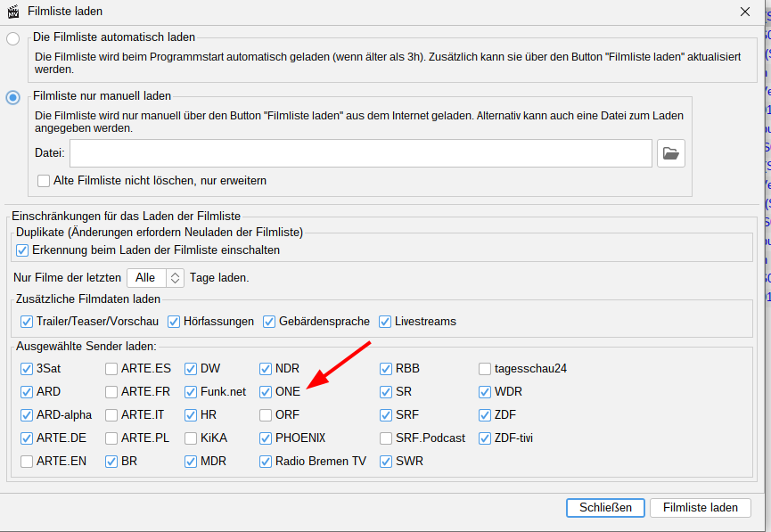Toggle the SRF channel checkbox
This screenshot has width=771, height=532.
coord(386,415)
